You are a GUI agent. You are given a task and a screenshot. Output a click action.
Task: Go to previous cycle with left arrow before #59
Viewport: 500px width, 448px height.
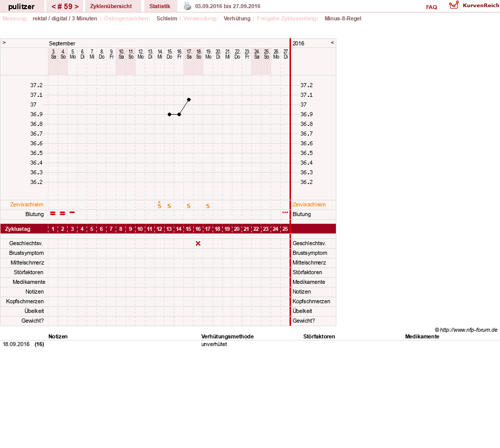point(54,7)
